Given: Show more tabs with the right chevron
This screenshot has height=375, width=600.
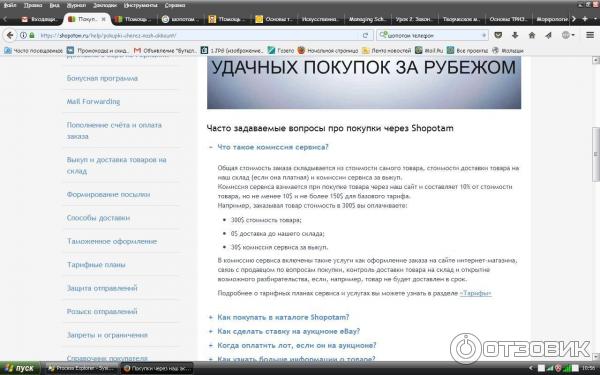Looking at the screenshot, I should coord(574,19).
